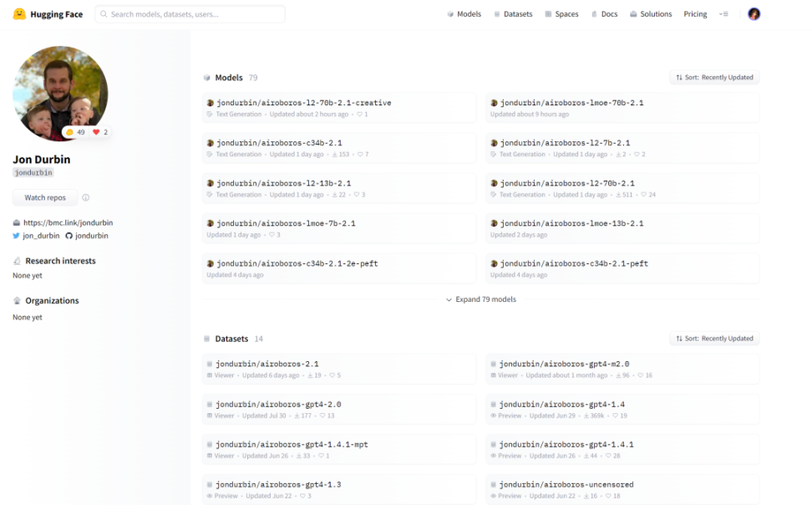Open the airoboros-gpt4-1.4.1 dataset
Viewport: 812px width, 505px height.
pos(622,450)
